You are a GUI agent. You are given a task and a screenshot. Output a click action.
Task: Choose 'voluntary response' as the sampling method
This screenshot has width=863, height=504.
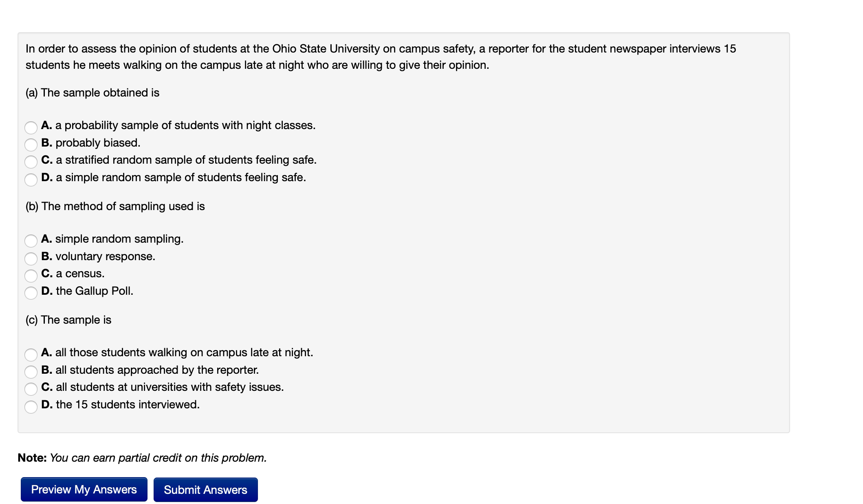point(31,259)
